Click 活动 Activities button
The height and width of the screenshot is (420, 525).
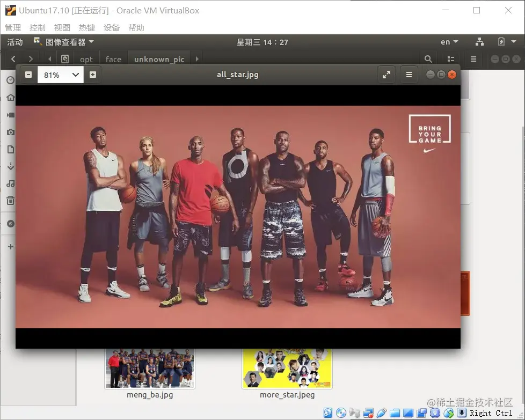tap(15, 42)
